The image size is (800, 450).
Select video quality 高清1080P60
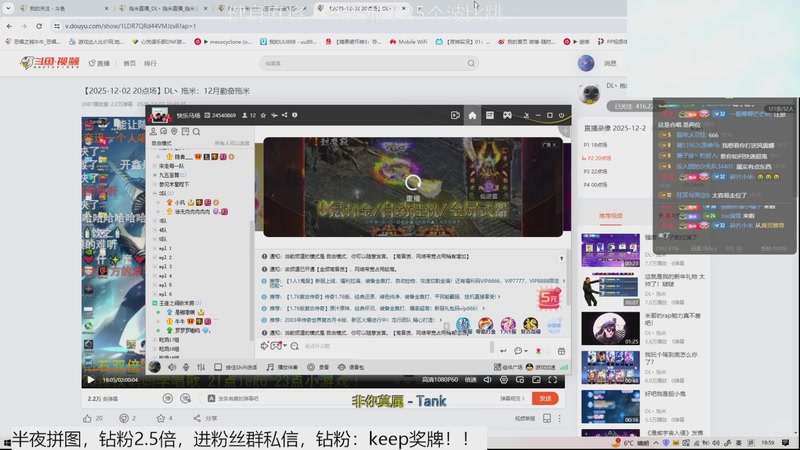(440, 380)
